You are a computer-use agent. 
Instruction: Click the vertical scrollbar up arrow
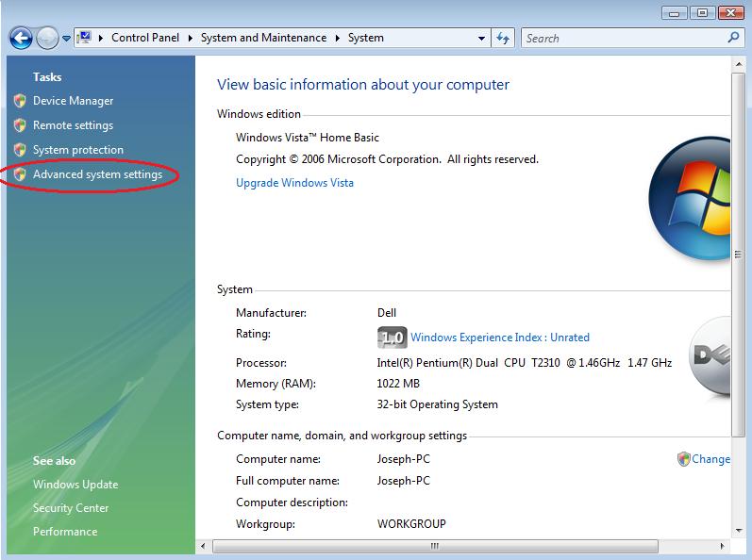[738, 64]
